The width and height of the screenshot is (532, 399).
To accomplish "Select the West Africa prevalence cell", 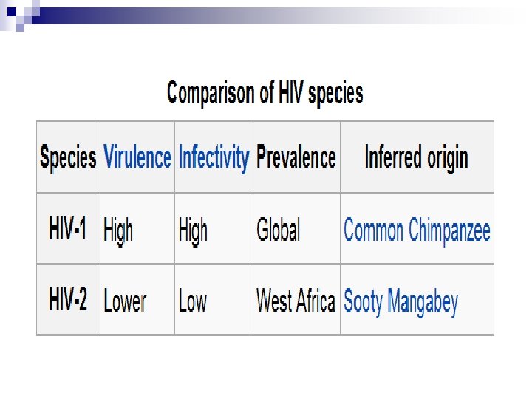I will [296, 301].
